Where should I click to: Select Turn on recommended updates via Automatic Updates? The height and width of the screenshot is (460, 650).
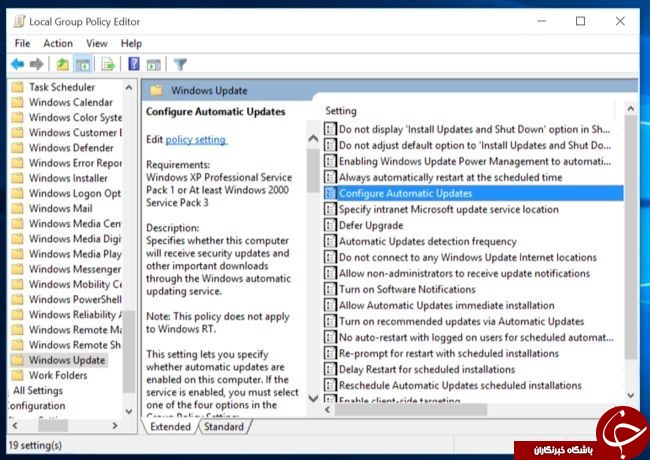point(461,321)
